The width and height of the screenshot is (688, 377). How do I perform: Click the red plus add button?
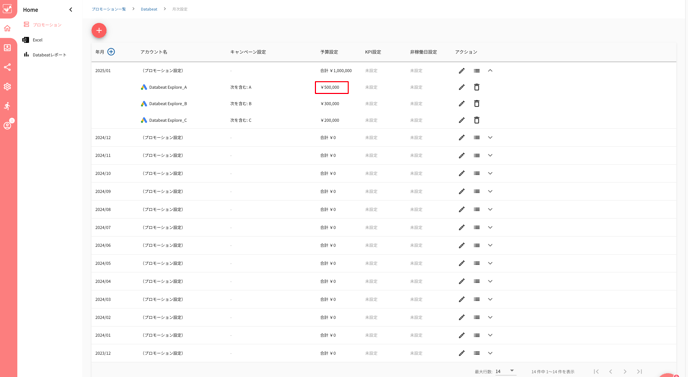pos(99,30)
